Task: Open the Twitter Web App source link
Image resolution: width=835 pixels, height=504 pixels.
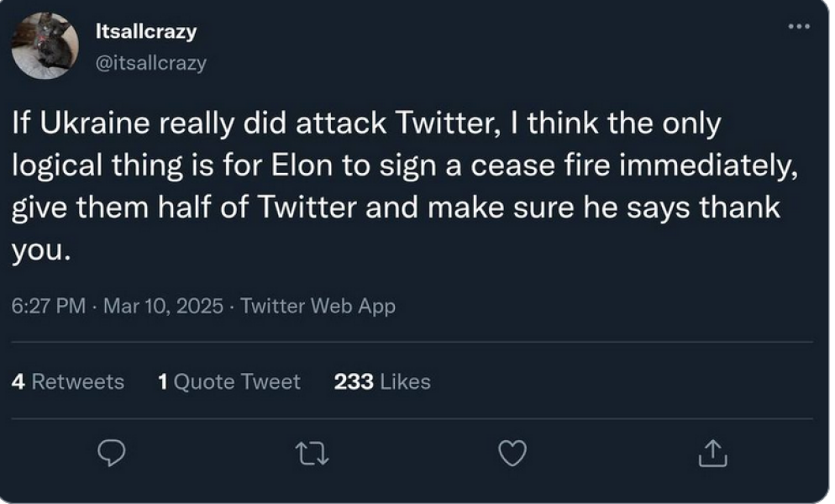Action: [318, 307]
